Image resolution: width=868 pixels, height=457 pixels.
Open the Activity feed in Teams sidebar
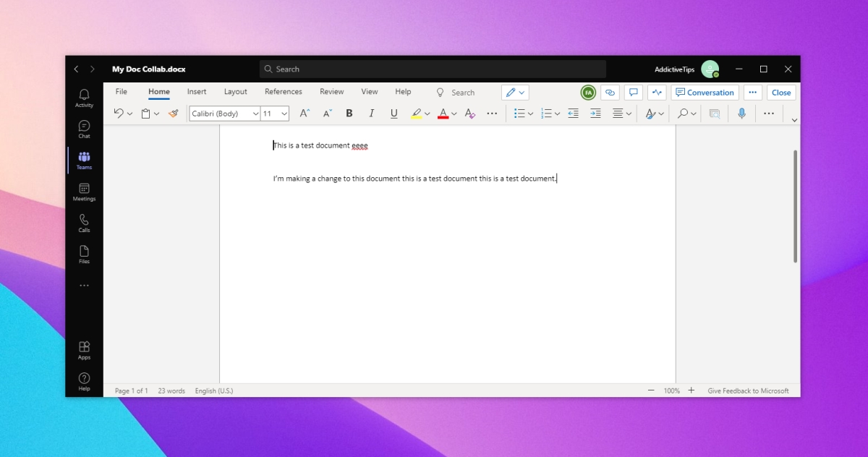(84, 98)
